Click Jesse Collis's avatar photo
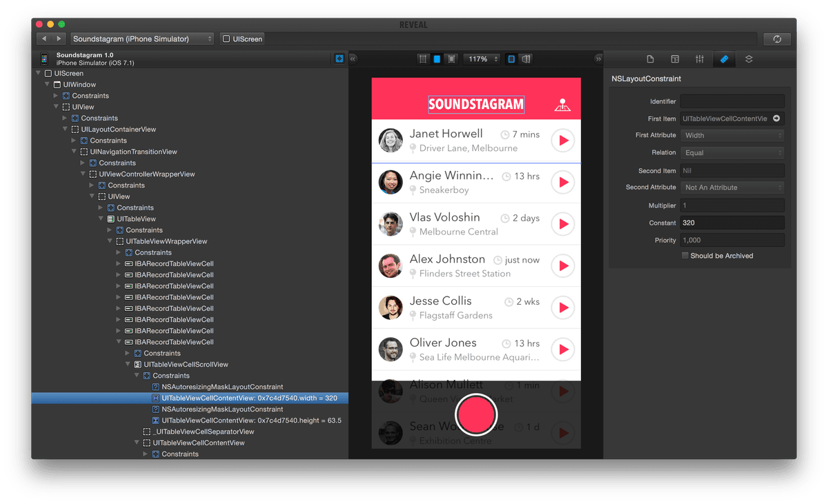Screen dimensions: 828x504 coord(391,308)
